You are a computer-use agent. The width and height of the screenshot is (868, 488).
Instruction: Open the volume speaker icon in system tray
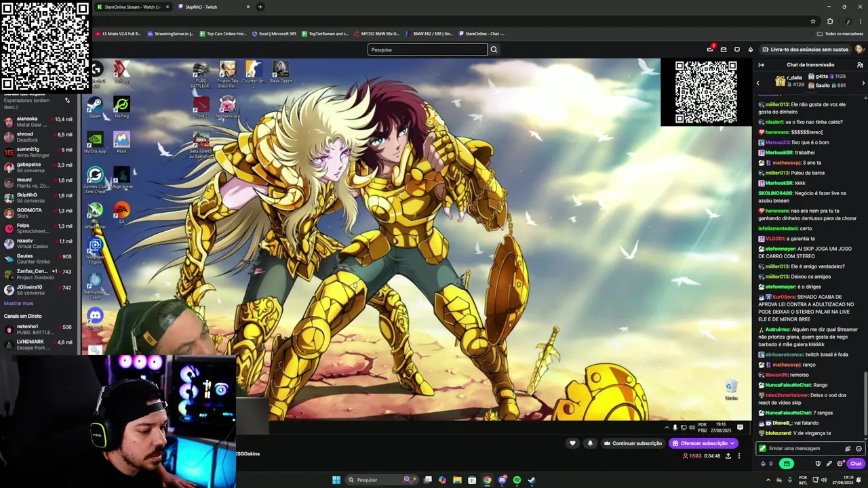(823, 480)
